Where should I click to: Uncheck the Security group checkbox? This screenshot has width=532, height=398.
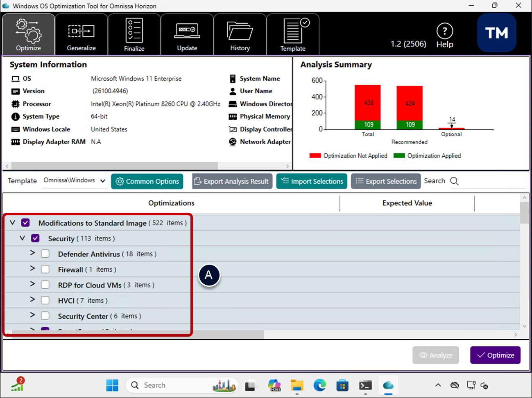pyautogui.click(x=35, y=238)
